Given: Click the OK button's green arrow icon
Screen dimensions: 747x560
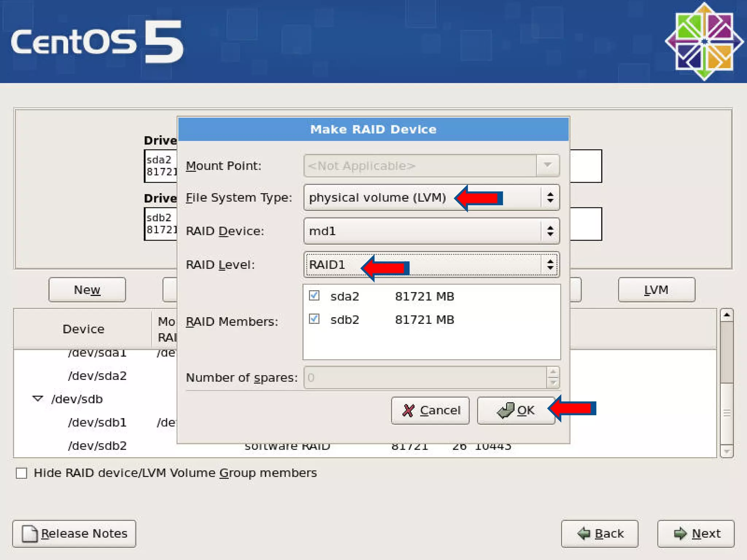Looking at the screenshot, I should (x=506, y=411).
